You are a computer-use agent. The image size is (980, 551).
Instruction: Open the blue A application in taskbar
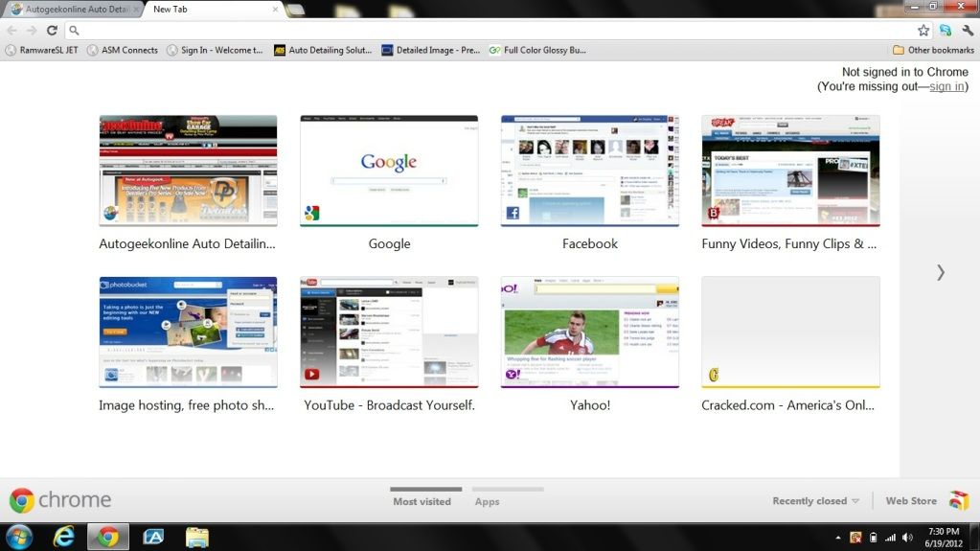[x=152, y=538]
